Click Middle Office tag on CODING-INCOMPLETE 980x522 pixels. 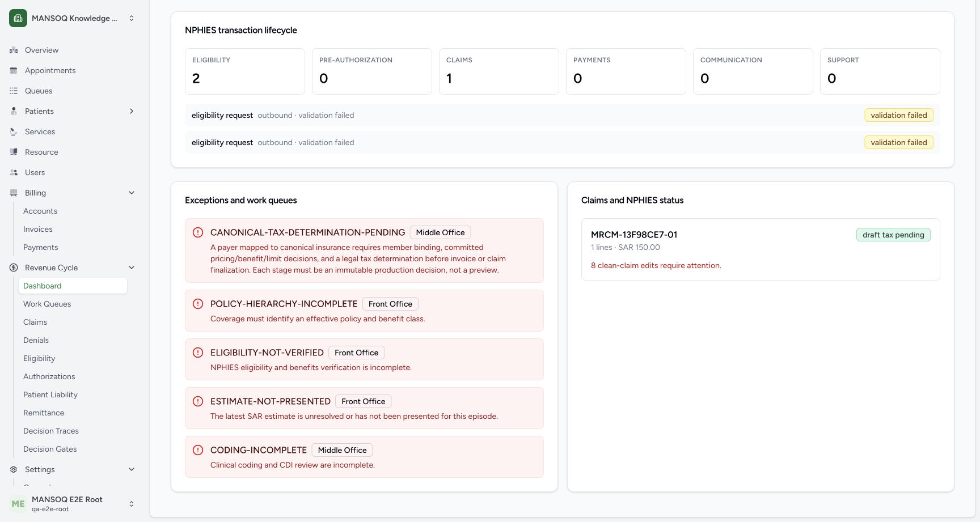[342, 450]
